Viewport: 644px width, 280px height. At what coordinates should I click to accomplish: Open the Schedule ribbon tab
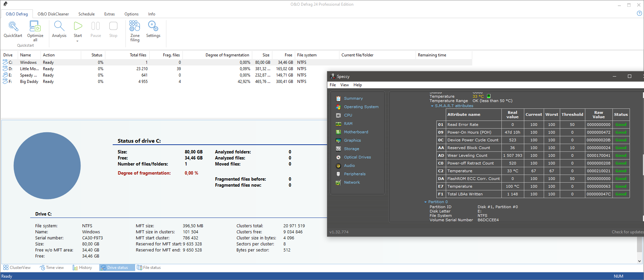coord(87,14)
